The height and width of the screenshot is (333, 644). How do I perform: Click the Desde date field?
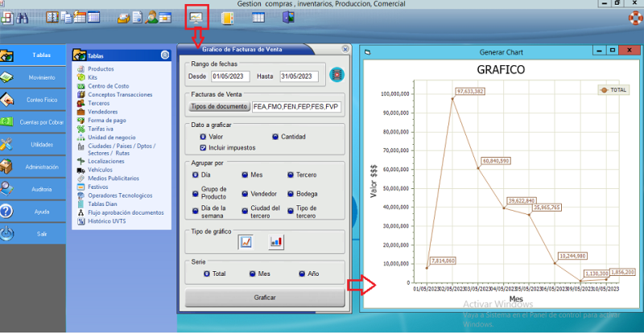(232, 76)
